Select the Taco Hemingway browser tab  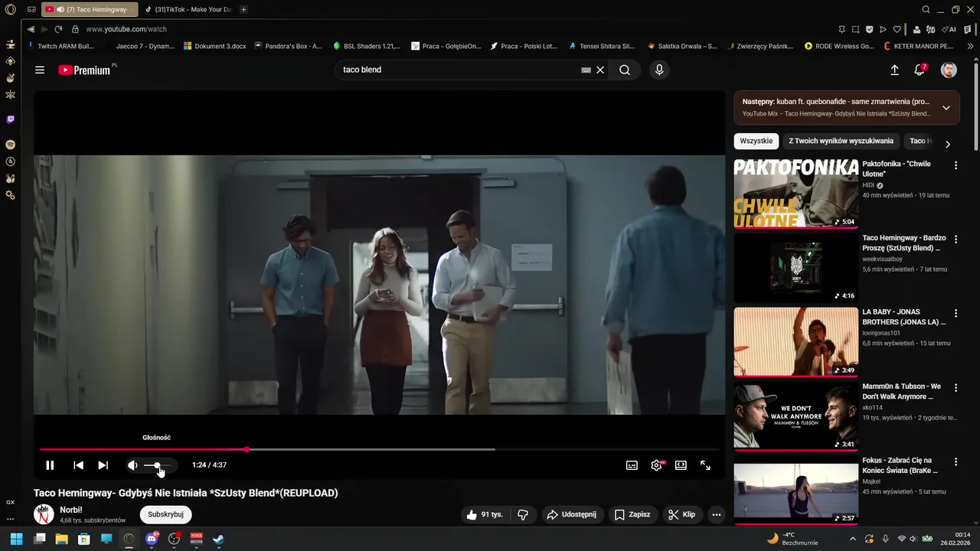90,9
